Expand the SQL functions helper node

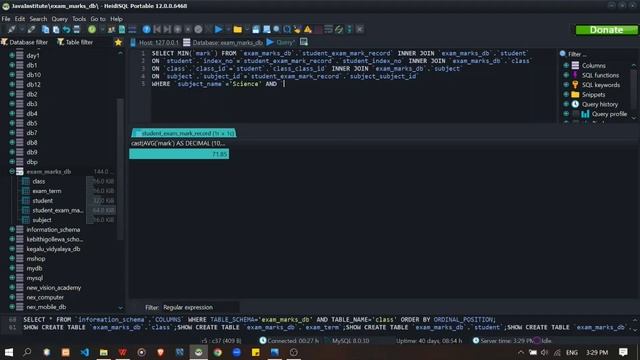point(566,75)
